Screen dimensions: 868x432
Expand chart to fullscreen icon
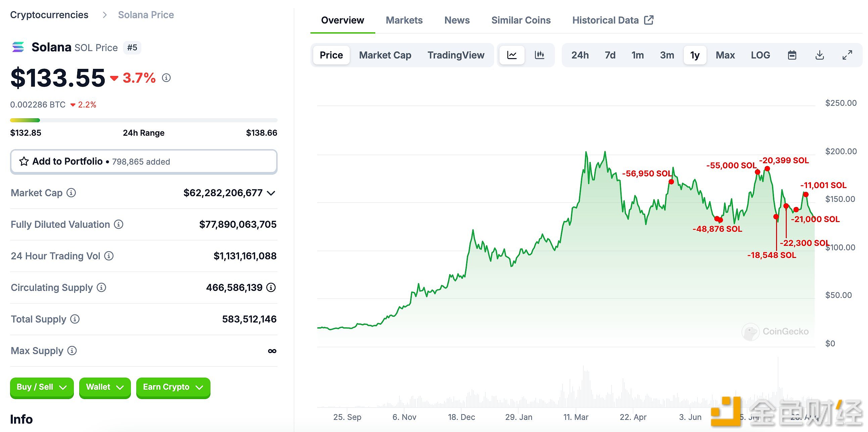[x=848, y=55]
